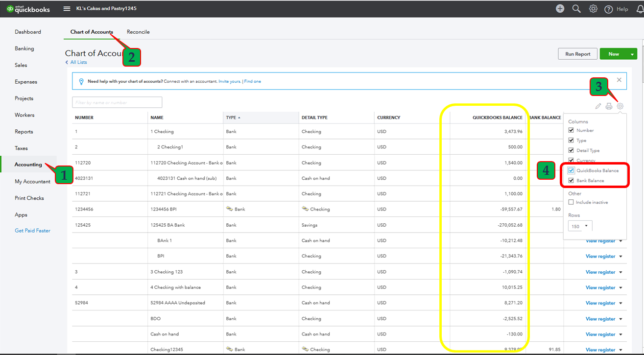Enable the Include inactive checkbox
This screenshot has height=355, width=644.
(x=571, y=202)
